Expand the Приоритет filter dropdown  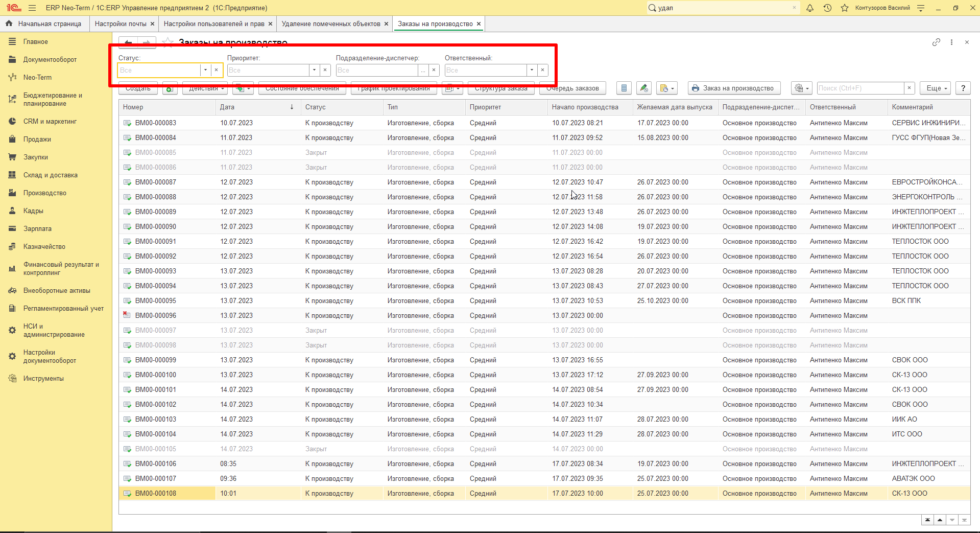pos(314,70)
